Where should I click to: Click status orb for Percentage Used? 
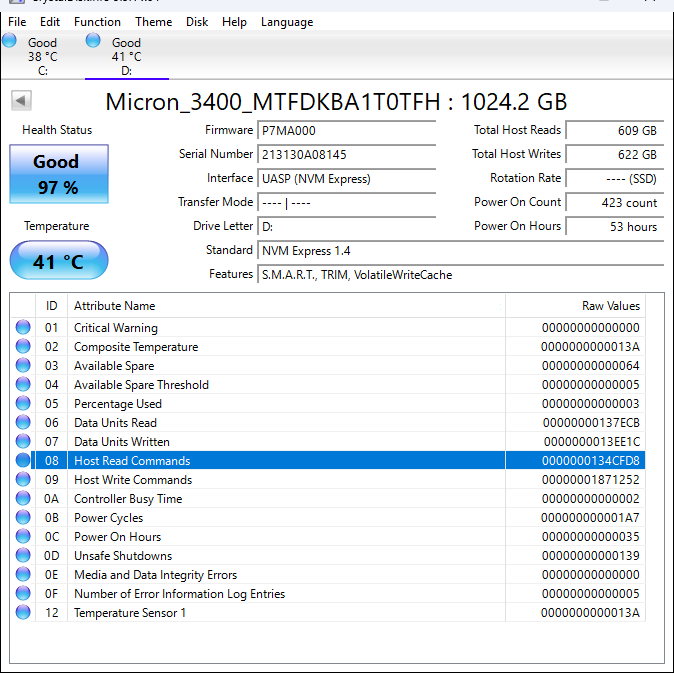click(23, 403)
